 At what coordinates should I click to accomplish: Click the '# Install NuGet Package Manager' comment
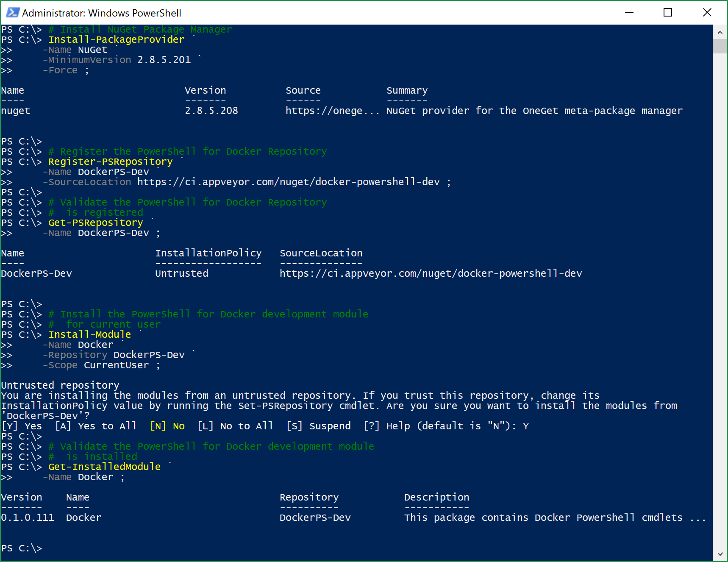(x=140, y=29)
